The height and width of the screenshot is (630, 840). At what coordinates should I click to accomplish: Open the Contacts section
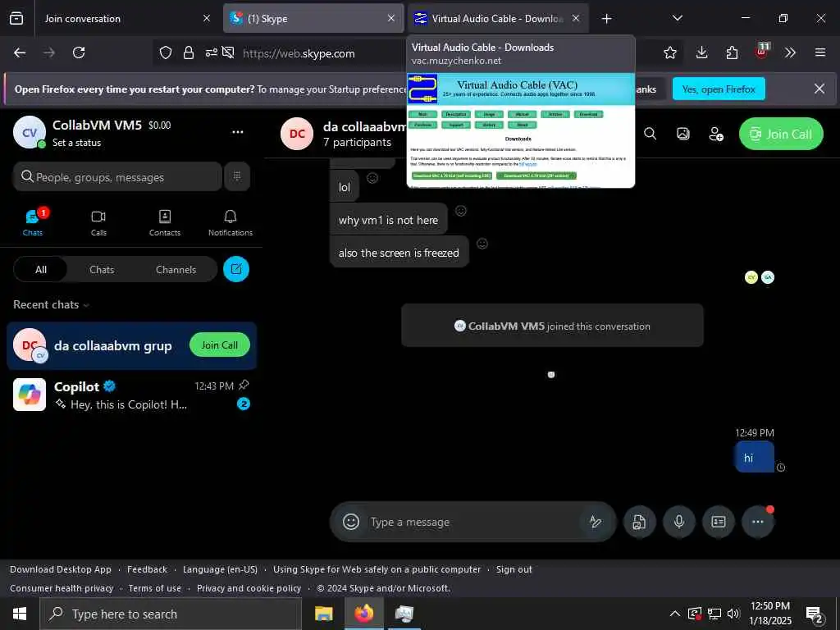pos(164,222)
